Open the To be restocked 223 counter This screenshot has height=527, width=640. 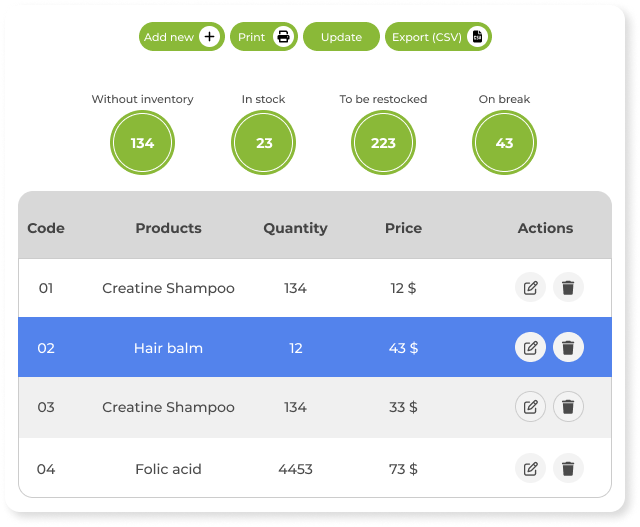(x=383, y=143)
